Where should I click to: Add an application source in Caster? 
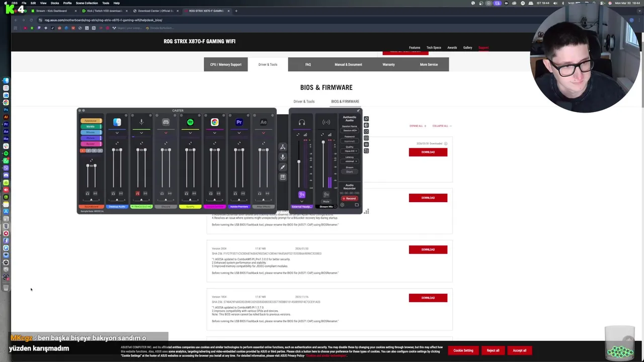pyautogui.click(x=282, y=147)
